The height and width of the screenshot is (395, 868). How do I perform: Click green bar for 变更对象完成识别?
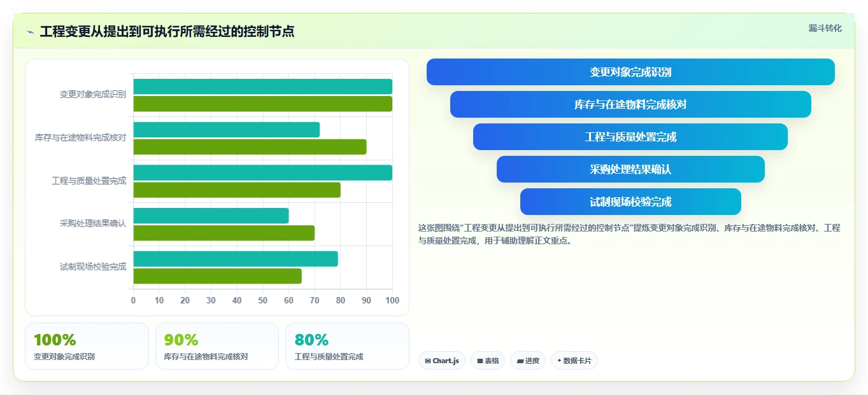click(x=262, y=104)
